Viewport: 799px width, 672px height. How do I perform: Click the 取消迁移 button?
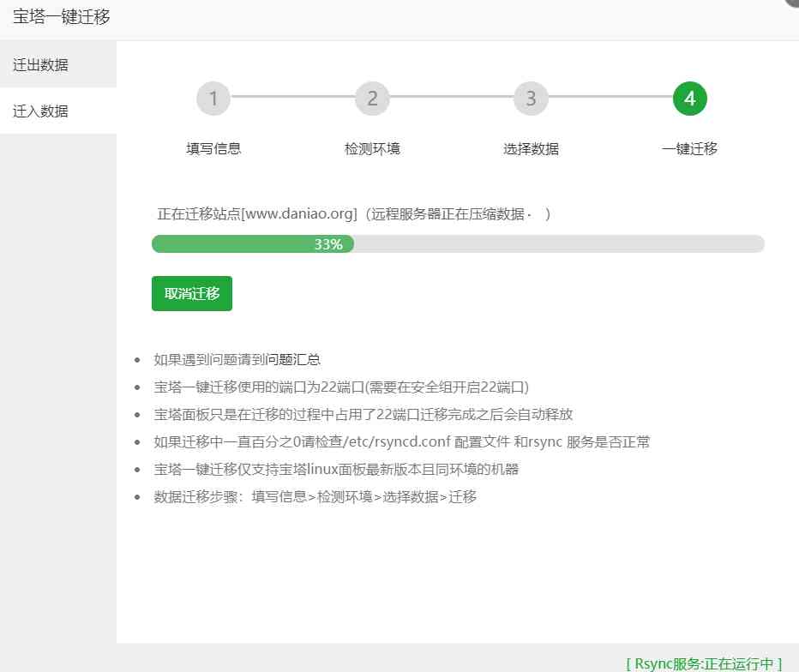191,293
